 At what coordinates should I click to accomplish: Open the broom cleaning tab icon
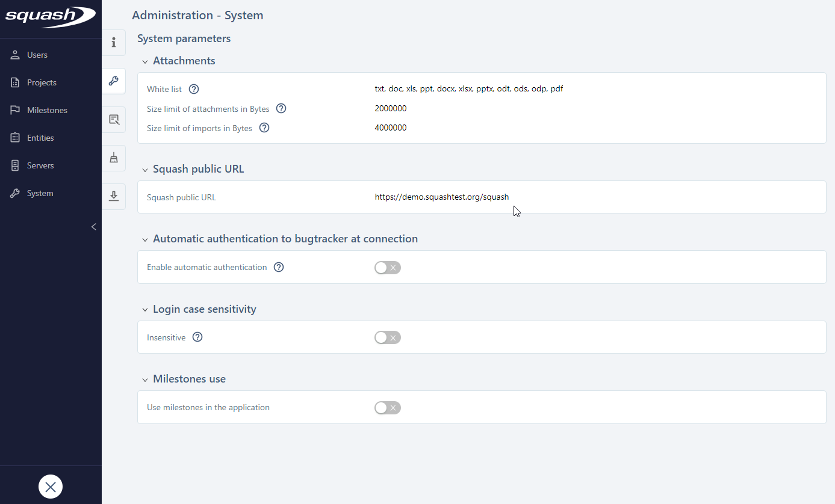pos(113,158)
